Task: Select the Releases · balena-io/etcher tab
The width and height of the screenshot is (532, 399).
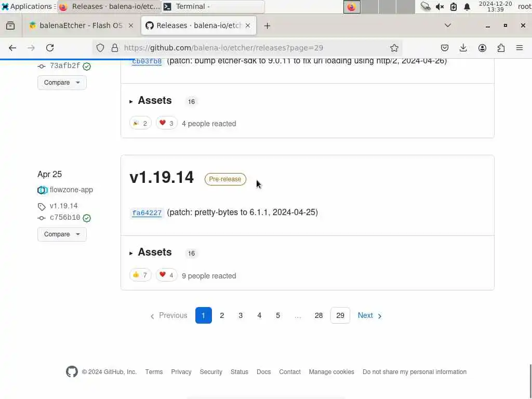Action: tap(198, 25)
